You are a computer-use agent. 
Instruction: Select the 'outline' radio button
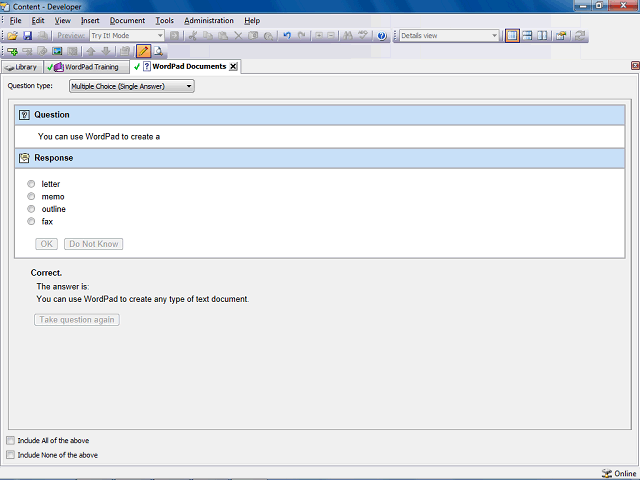pyautogui.click(x=31, y=209)
